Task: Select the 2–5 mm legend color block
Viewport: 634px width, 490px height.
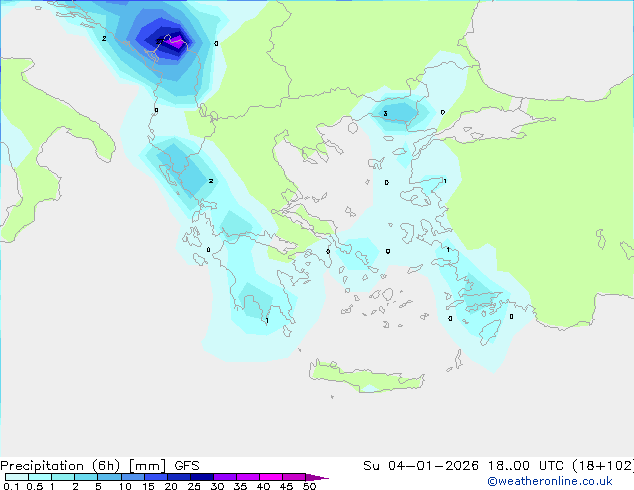Action: pyautogui.click(x=86, y=477)
